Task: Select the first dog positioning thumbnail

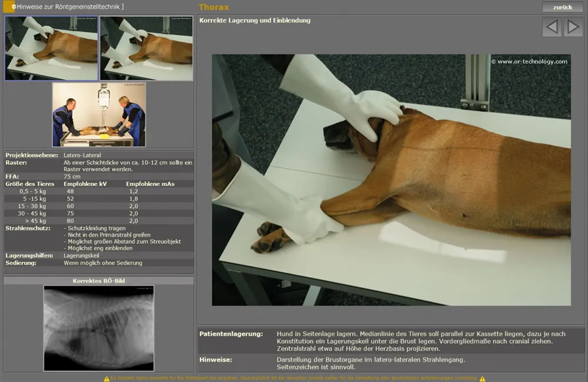Action: [x=52, y=48]
